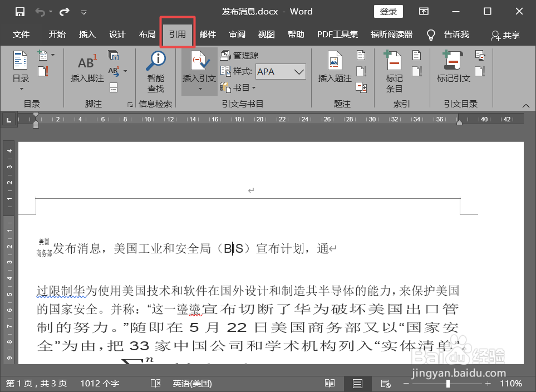Click 标记引文 mark citation
Image resolution: width=536 pixels, height=392 pixels.
(454, 67)
